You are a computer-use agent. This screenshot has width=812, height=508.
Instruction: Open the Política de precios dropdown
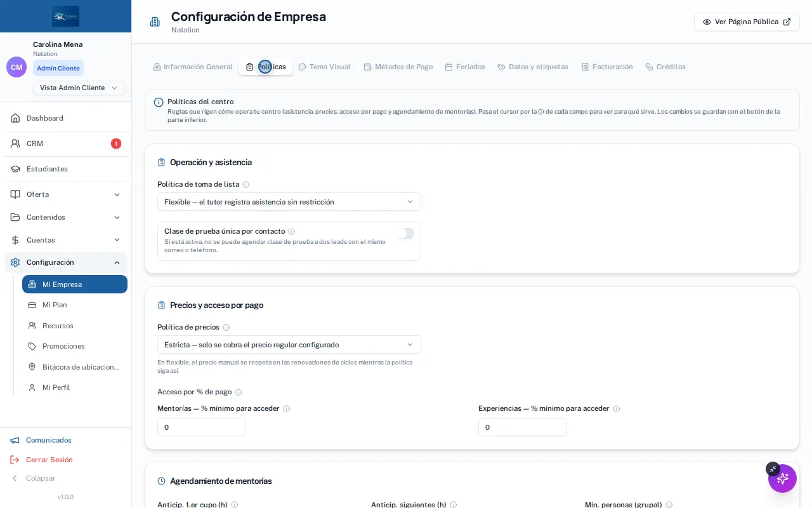[x=289, y=345]
